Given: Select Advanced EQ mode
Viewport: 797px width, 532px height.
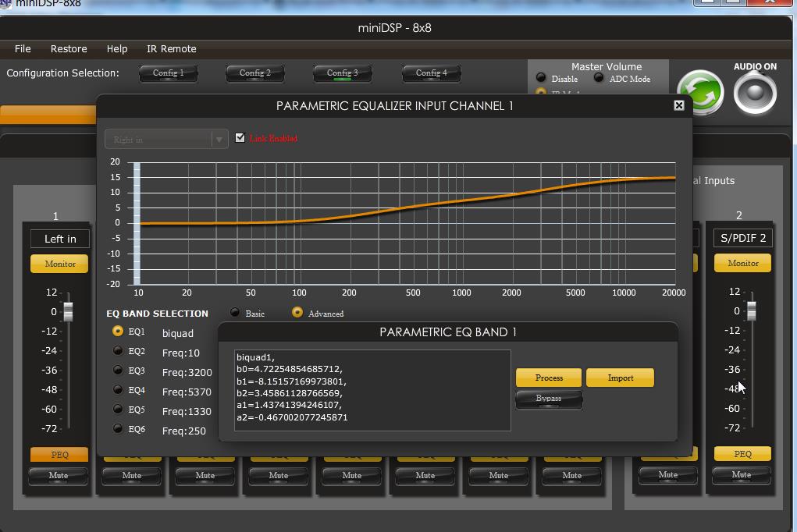Looking at the screenshot, I should [x=297, y=313].
